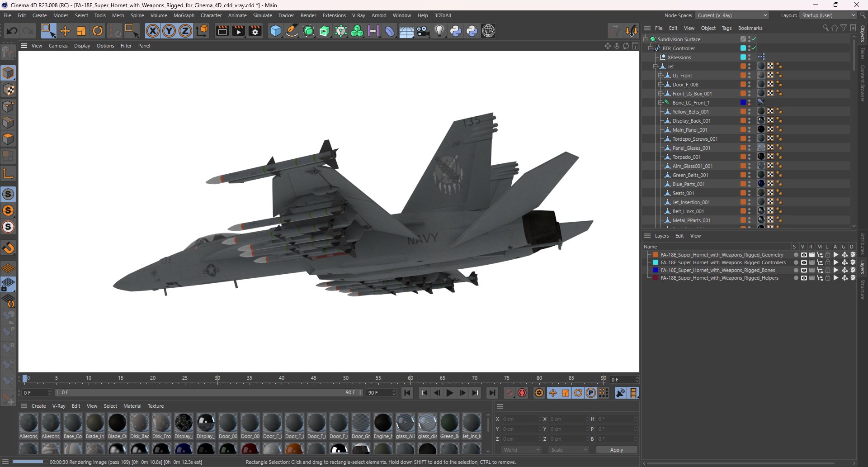Open the Takes side tab

click(863, 53)
